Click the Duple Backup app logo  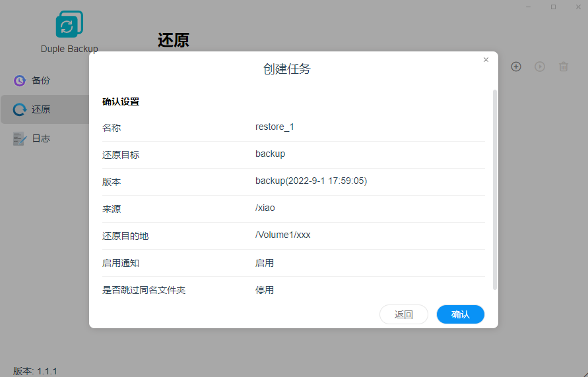(x=69, y=24)
